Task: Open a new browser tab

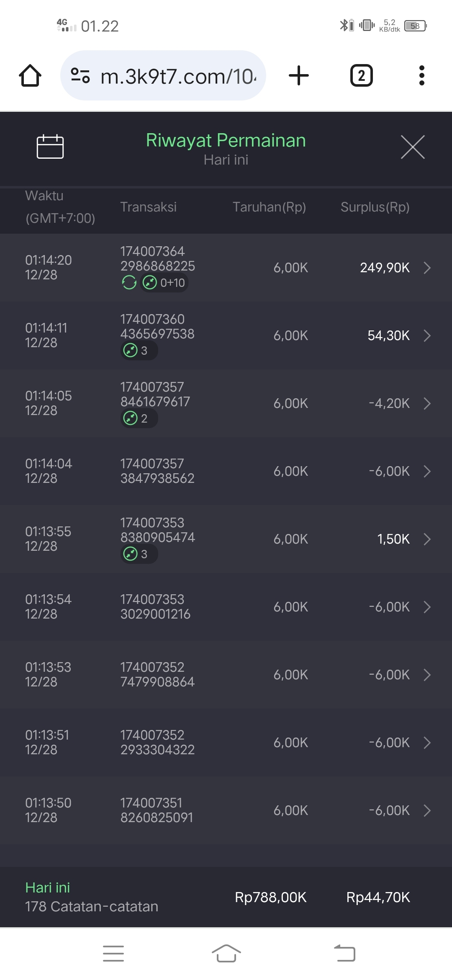Action: tap(299, 76)
